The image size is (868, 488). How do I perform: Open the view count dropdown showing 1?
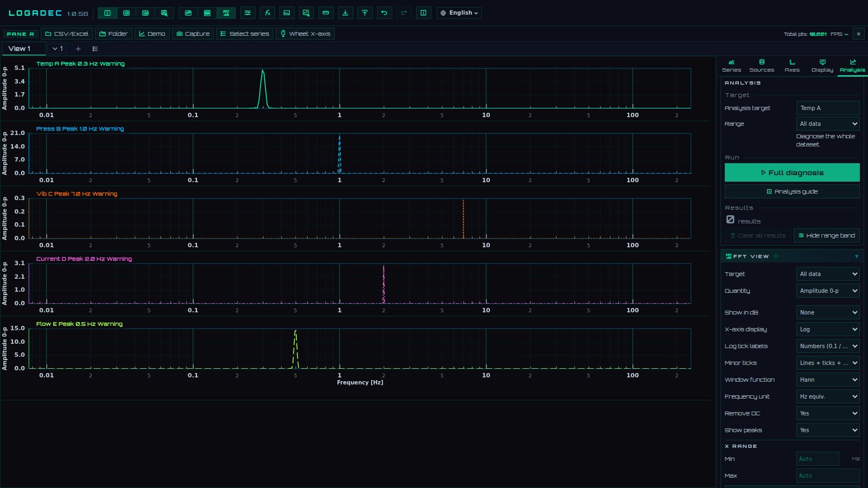(58, 49)
